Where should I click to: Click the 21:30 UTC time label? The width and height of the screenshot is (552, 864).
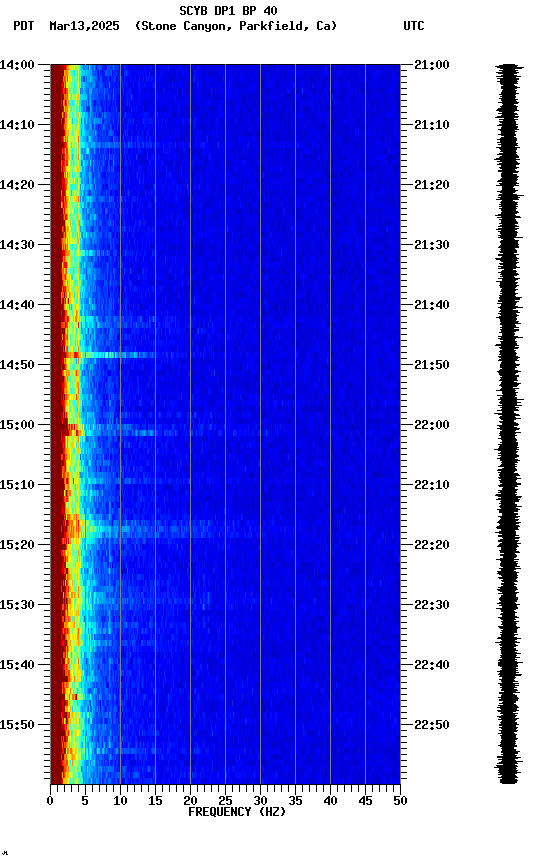pos(432,245)
